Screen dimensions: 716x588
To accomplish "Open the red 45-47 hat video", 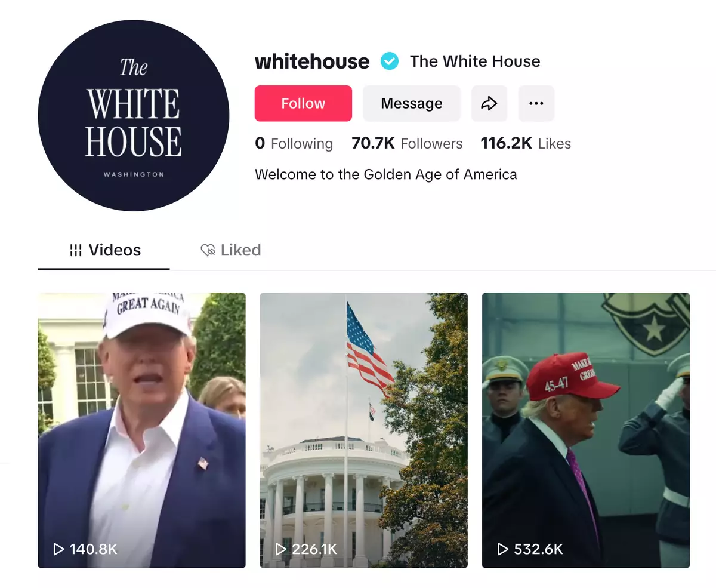I will [586, 430].
